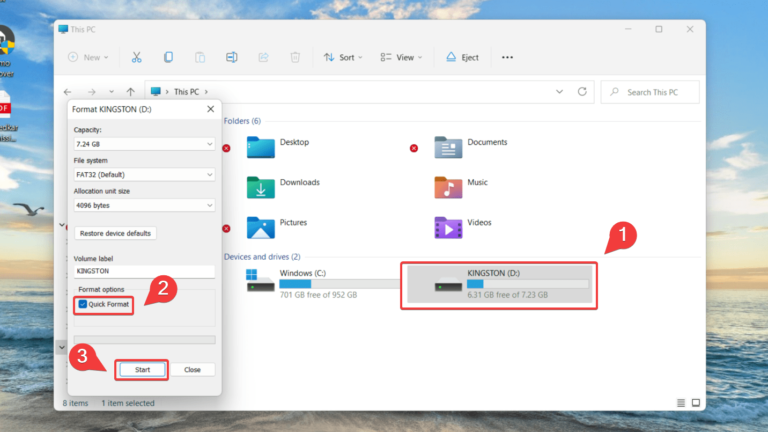Image resolution: width=768 pixels, height=432 pixels.
Task: Click the KINGSTON (D:) storage usage bar
Action: tap(528, 284)
